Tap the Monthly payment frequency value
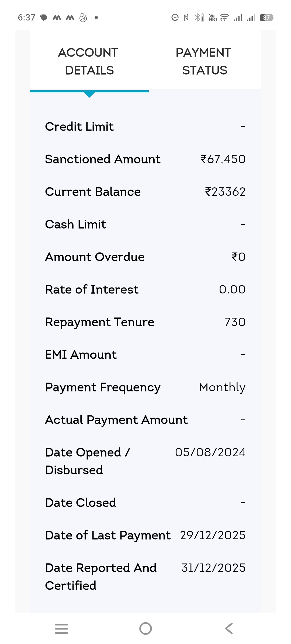The image size is (291, 644). tap(222, 387)
